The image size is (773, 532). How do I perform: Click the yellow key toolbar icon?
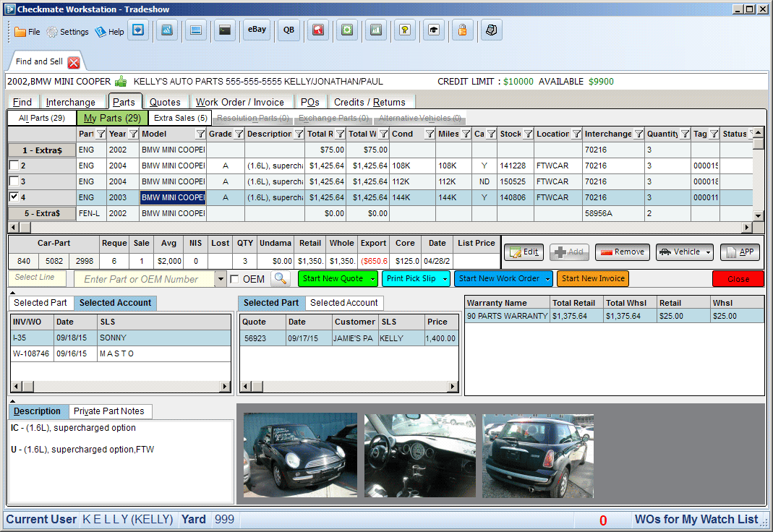(x=405, y=30)
